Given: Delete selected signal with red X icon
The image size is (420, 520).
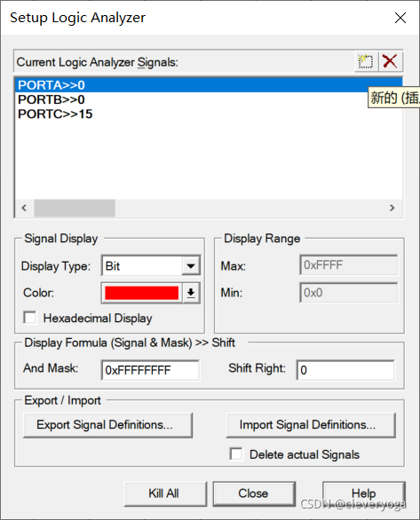Looking at the screenshot, I should pos(390,61).
